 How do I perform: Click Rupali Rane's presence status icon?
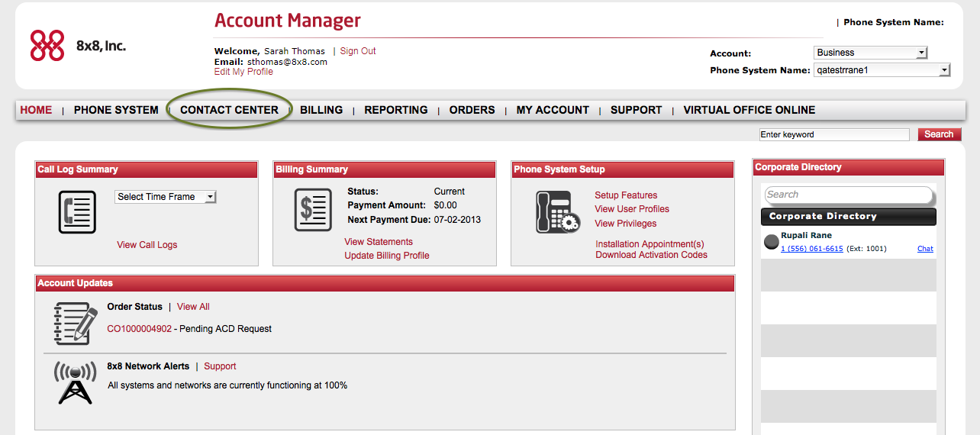click(x=771, y=242)
